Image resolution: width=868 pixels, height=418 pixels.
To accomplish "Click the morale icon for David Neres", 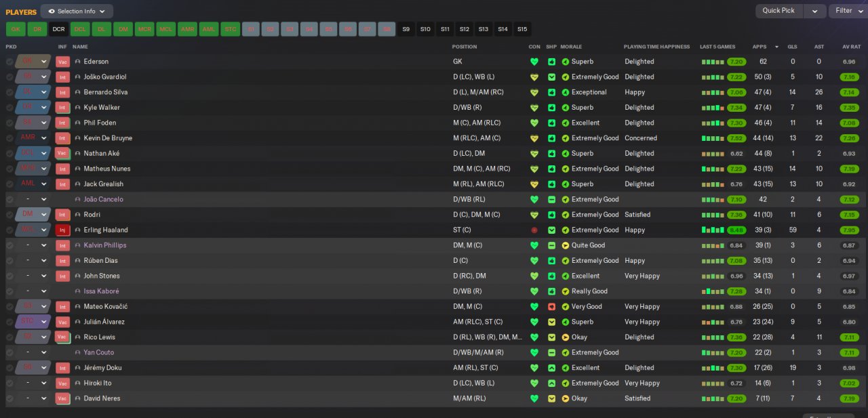I will coord(566,398).
